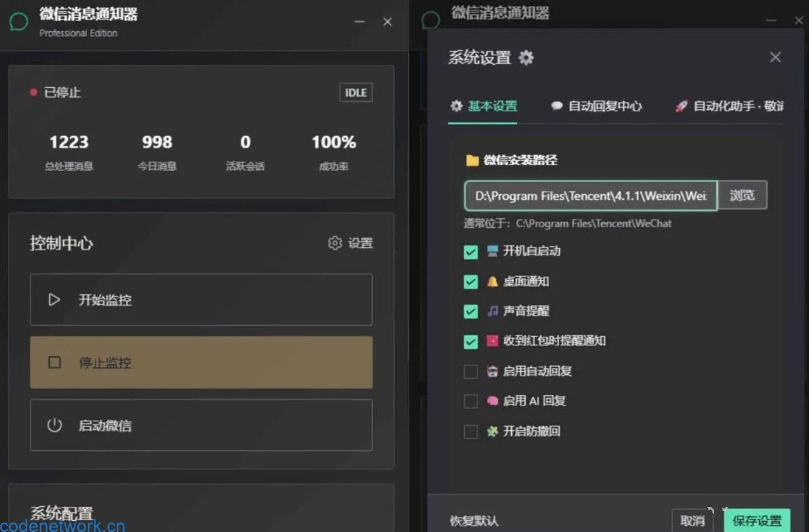Viewport: 809px width, 532px height.
Task: Click the WeChat installation path input field
Action: click(x=591, y=195)
